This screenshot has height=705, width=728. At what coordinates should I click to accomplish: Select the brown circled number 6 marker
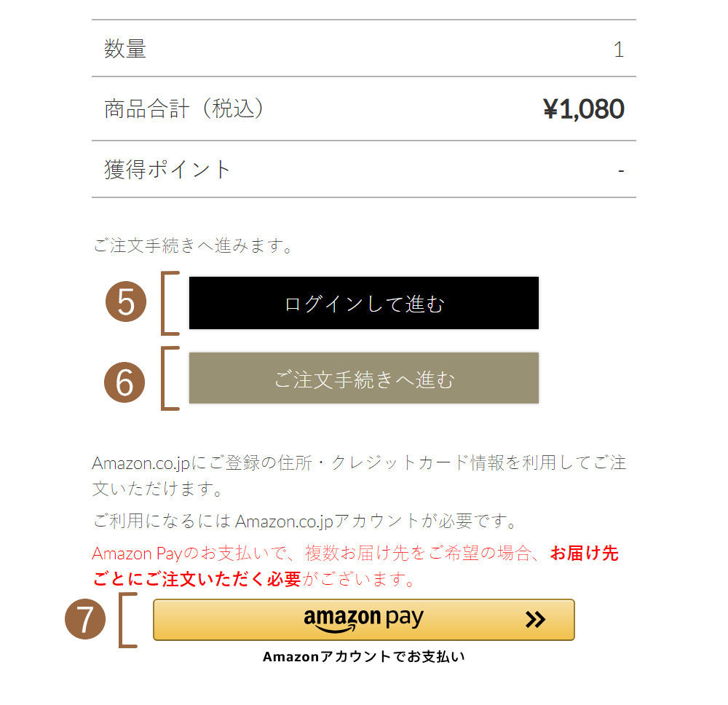[124, 381]
